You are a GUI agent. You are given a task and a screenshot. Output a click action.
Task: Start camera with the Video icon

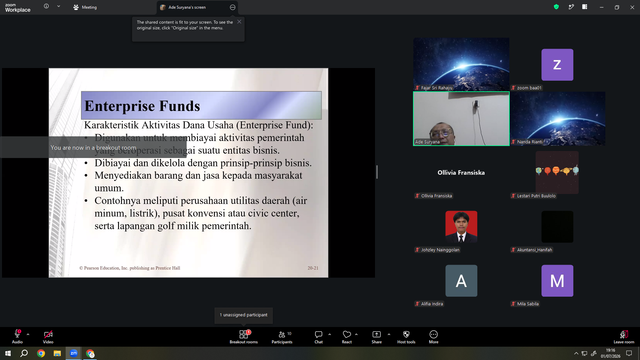pos(48,334)
